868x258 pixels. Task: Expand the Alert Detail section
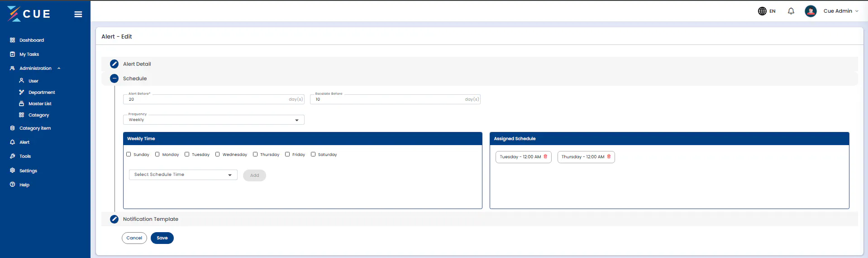(x=480, y=64)
